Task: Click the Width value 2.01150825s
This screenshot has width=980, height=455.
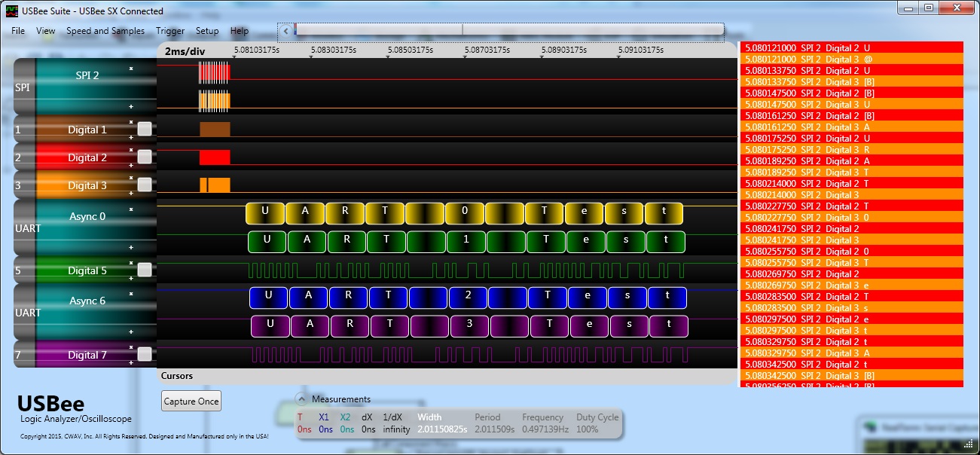Action: (x=441, y=429)
